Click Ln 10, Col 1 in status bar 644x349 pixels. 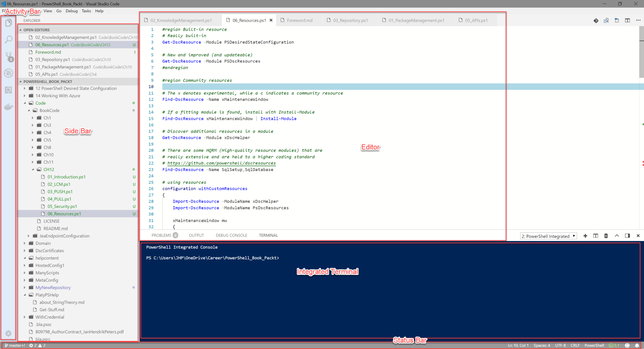click(x=518, y=345)
